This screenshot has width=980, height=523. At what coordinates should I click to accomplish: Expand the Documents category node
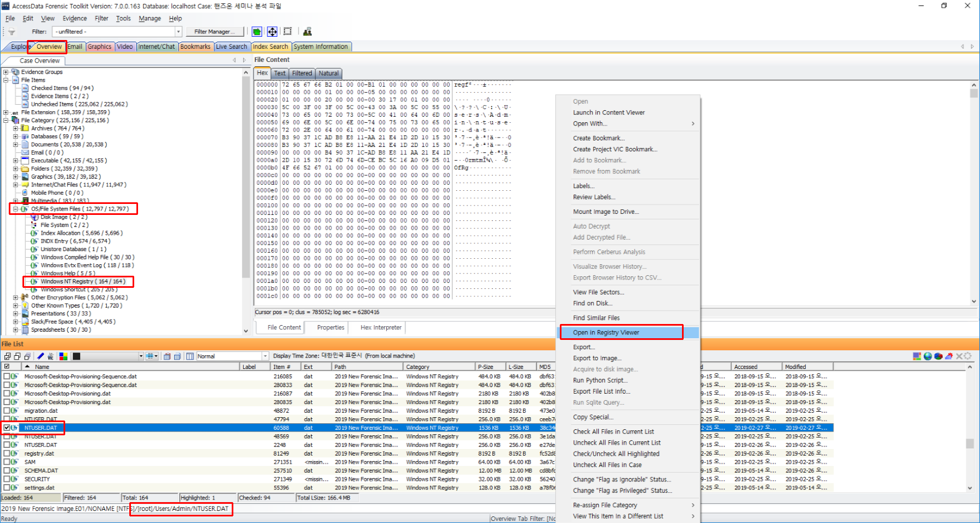coord(15,145)
